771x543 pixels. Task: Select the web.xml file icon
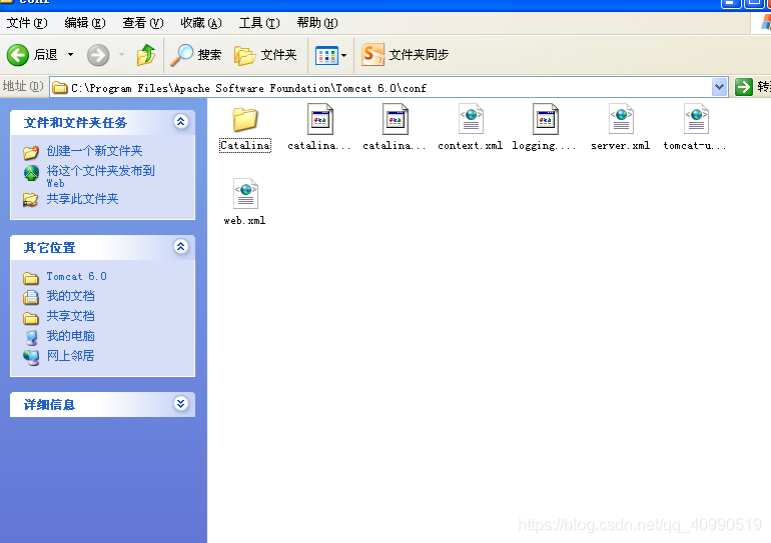pyautogui.click(x=245, y=194)
